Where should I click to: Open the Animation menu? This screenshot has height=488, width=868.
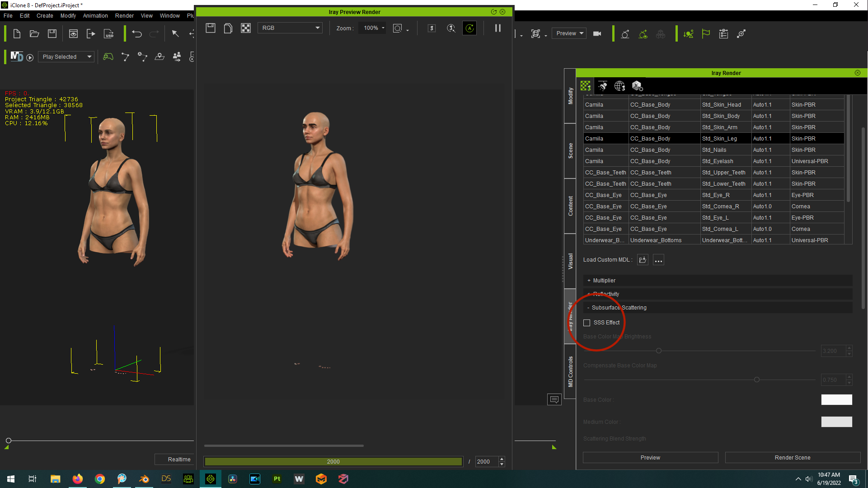(95, 16)
